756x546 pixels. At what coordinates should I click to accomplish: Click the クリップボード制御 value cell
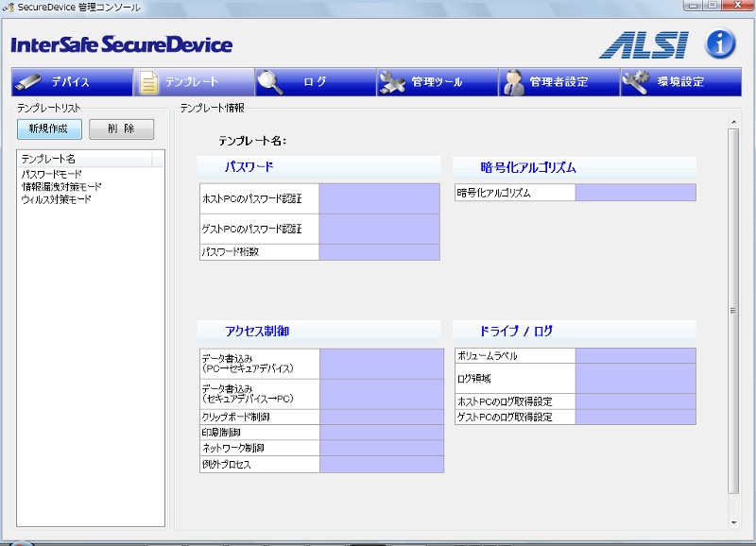click(382, 417)
